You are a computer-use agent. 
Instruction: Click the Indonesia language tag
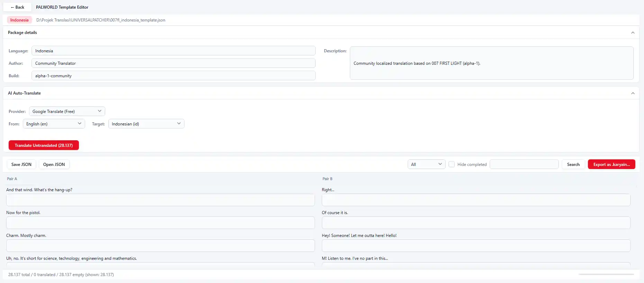pos(19,20)
